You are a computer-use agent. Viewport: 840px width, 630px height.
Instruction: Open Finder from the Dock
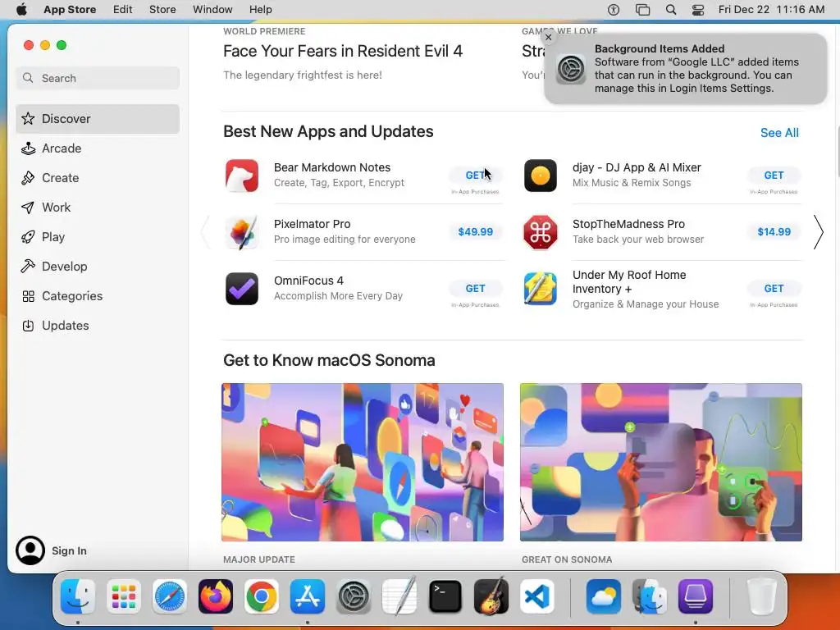[78, 596]
